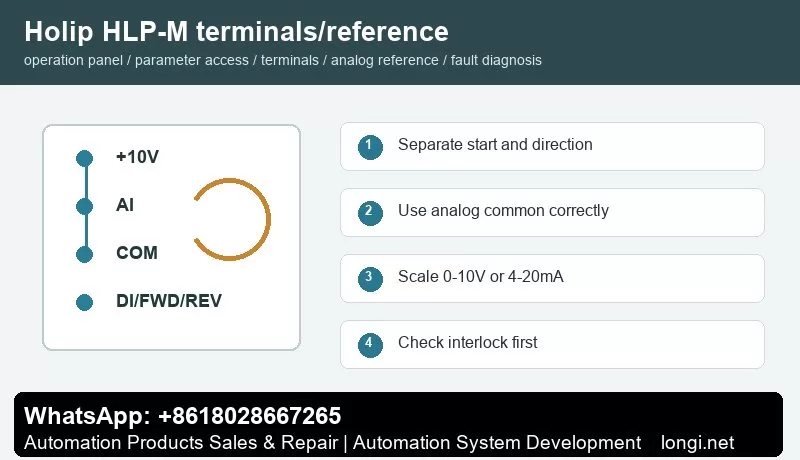Click the '+10V' terminal label

click(137, 157)
